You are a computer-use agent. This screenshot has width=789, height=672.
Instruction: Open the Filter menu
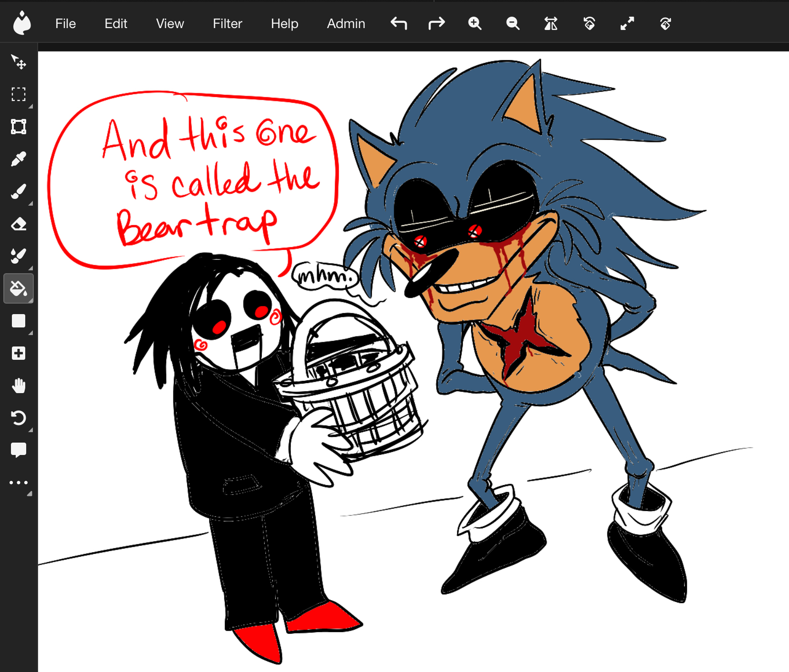[x=227, y=23]
